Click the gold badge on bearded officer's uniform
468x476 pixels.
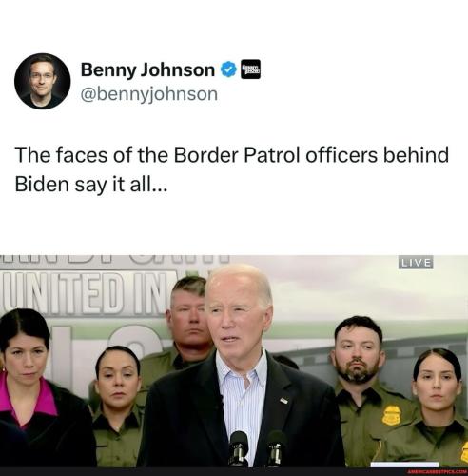pyautogui.click(x=391, y=415)
